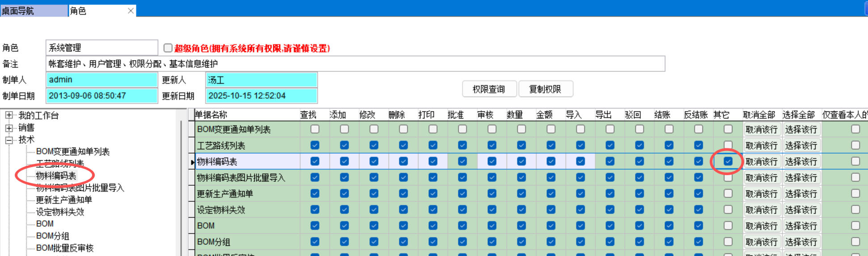Click into the 备注 remarks field
Viewport: 868px width, 256px height.
[355, 64]
